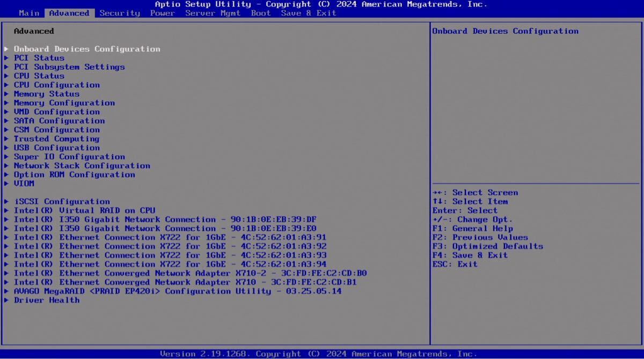Select Converged Adapter X710 ending CD:B1
644x359 pixels.
point(185,282)
